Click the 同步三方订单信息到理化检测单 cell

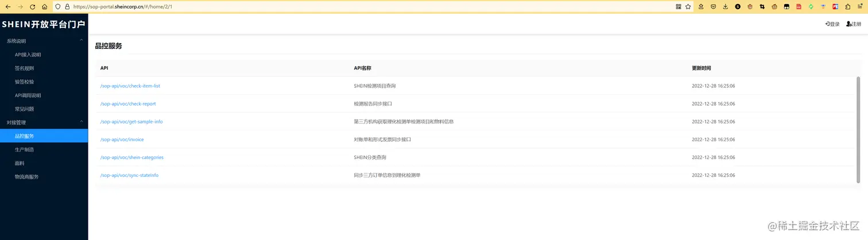point(387,175)
